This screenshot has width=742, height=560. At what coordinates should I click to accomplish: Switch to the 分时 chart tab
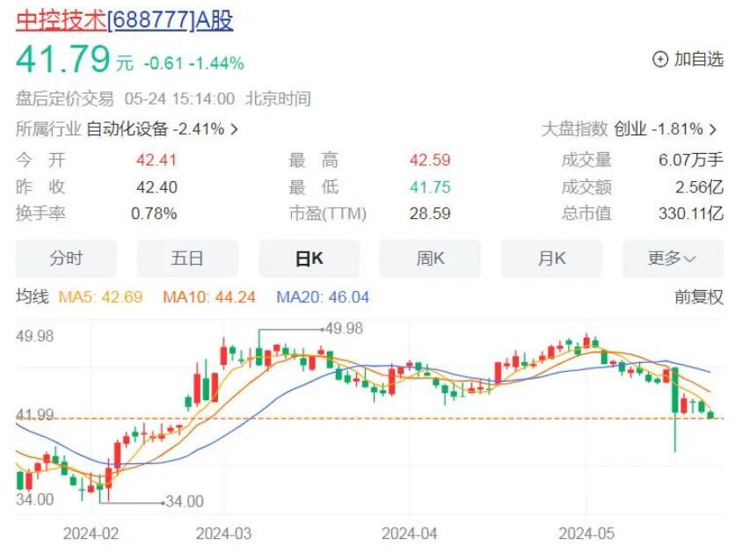66,258
